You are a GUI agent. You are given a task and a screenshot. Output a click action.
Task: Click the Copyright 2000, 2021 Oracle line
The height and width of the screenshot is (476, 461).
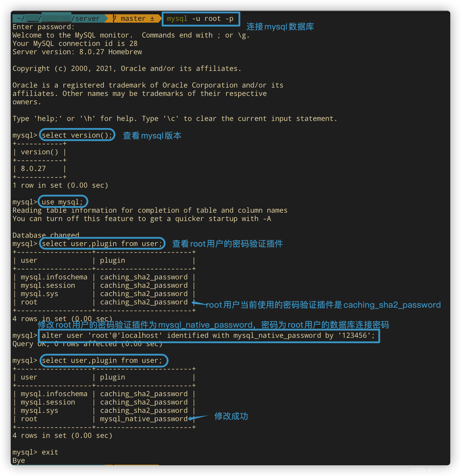[x=127, y=69]
